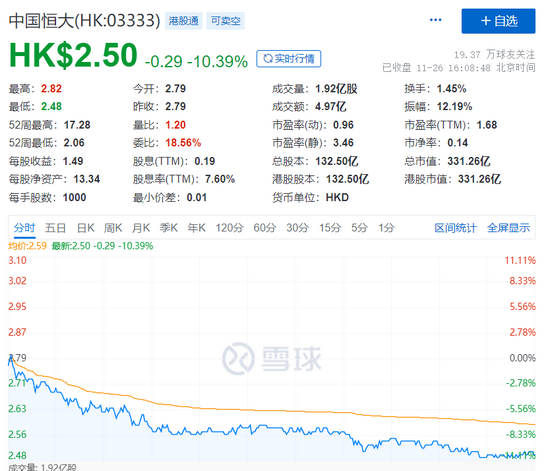Click the 每股收益 value 1.49
The width and height of the screenshot is (550, 471).
pyautogui.click(x=73, y=161)
